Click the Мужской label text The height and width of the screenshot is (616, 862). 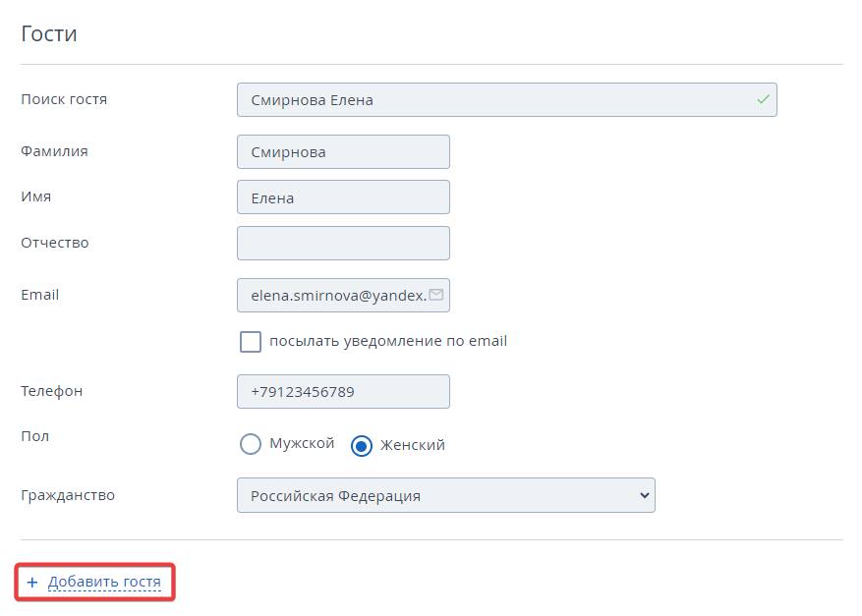point(302,443)
